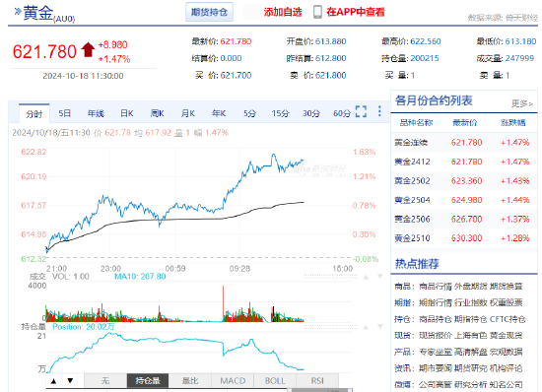Select the 周K chart tab
The width and height of the screenshot is (542, 392).
[x=158, y=113]
